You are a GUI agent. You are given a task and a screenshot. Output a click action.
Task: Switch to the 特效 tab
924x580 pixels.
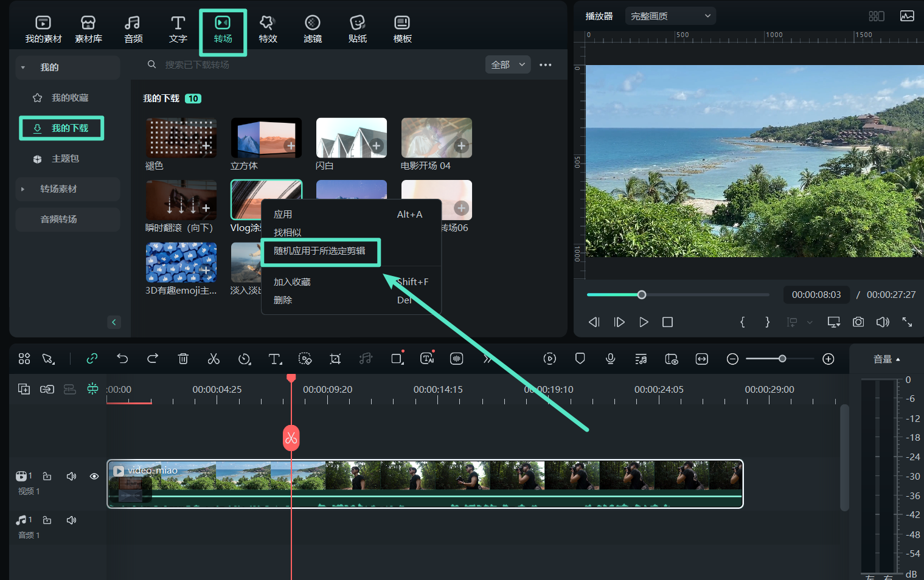(x=268, y=29)
